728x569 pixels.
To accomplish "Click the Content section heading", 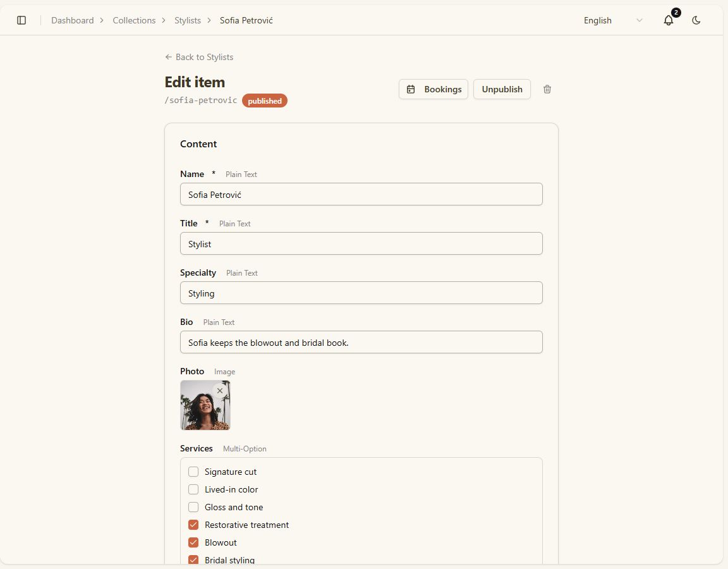I will click(198, 144).
